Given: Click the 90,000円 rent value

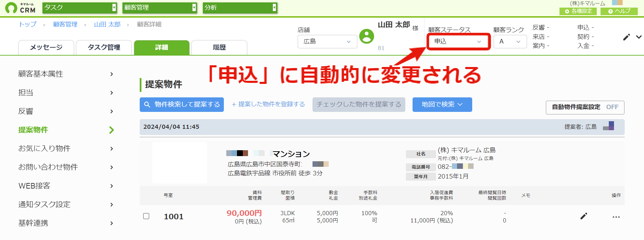Looking at the screenshot, I should point(244,213).
